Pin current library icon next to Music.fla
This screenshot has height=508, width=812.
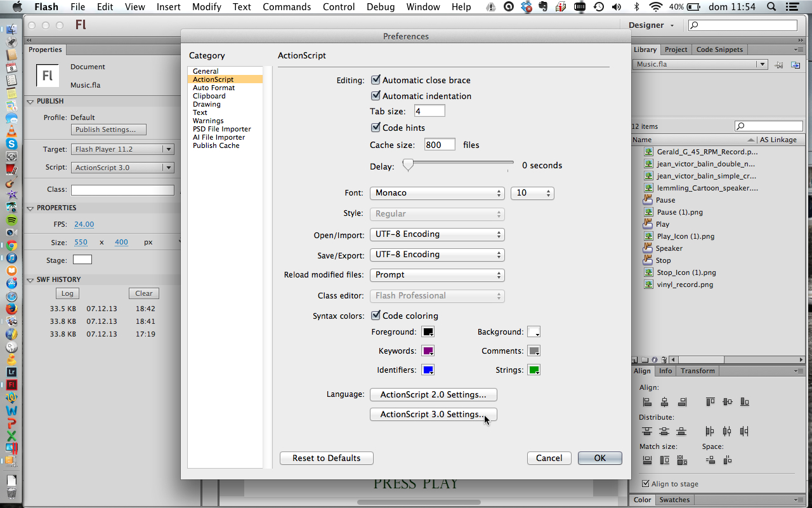coord(779,65)
